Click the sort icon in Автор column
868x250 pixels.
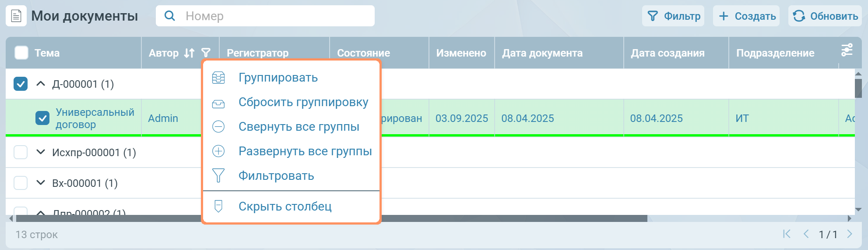pyautogui.click(x=189, y=53)
